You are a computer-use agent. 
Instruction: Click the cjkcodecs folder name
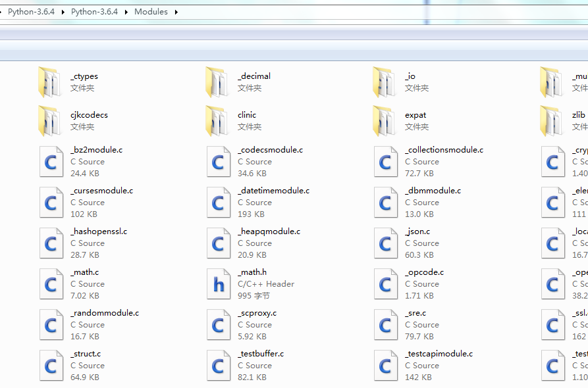point(90,115)
